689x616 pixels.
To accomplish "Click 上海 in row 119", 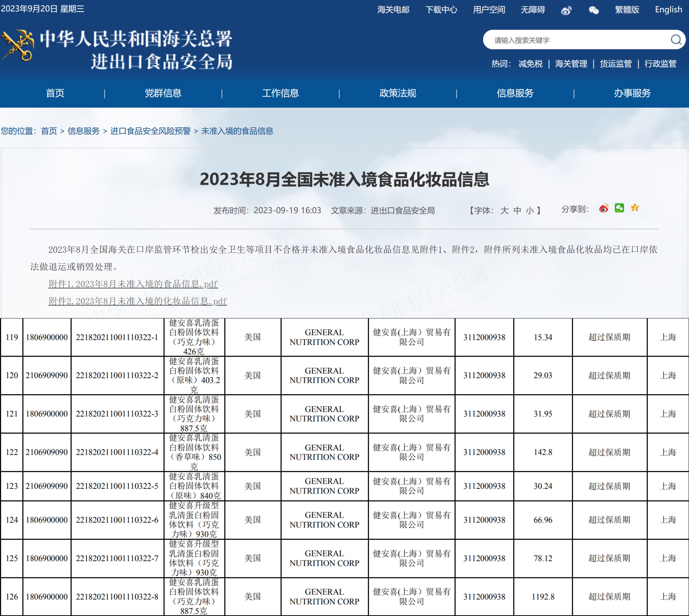I will (668, 337).
